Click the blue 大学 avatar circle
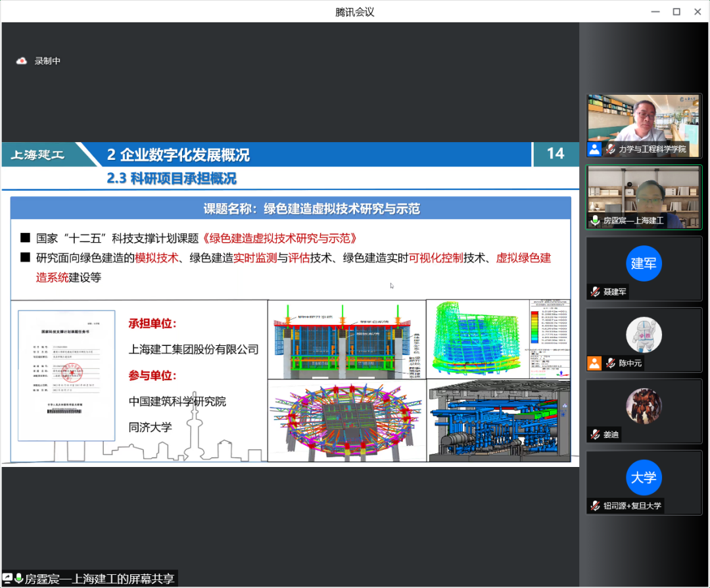Screen dimensions: 710x588 [x=644, y=478]
